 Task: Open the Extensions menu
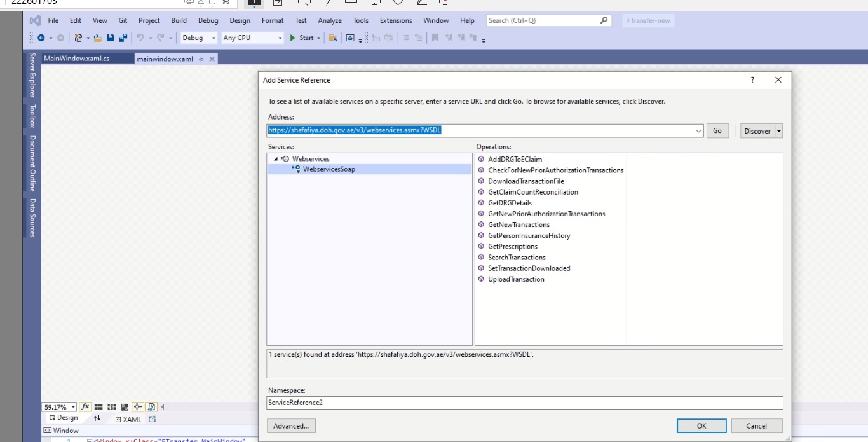(395, 20)
